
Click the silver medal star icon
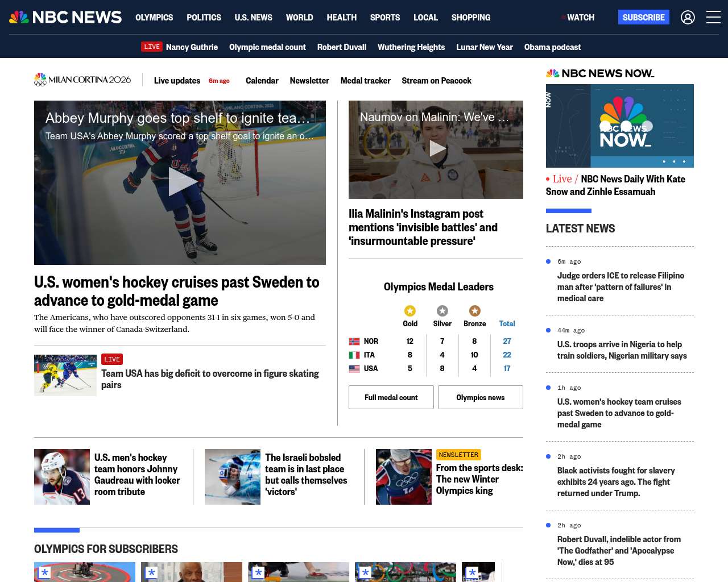pyautogui.click(x=442, y=311)
